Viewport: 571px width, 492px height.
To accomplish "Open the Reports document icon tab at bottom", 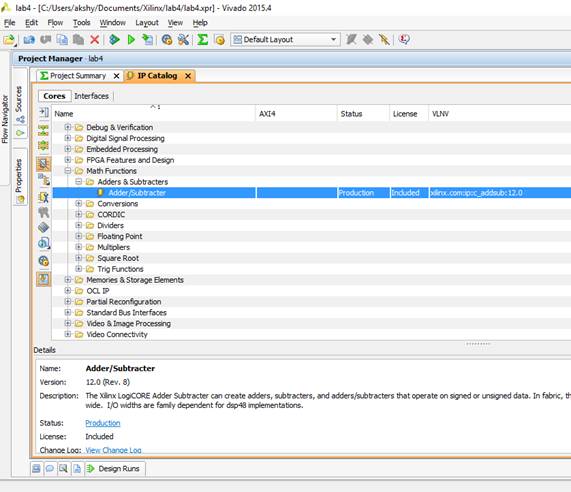I will (x=77, y=468).
